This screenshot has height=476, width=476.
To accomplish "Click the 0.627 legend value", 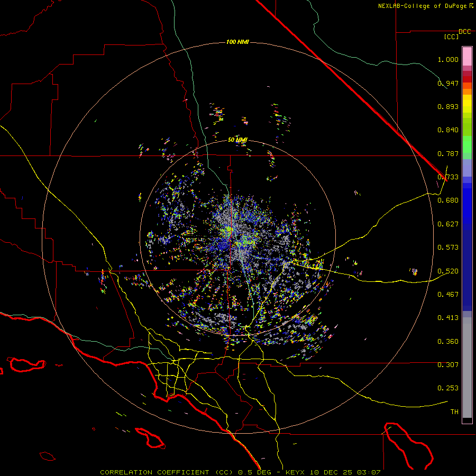I will 448,224.
